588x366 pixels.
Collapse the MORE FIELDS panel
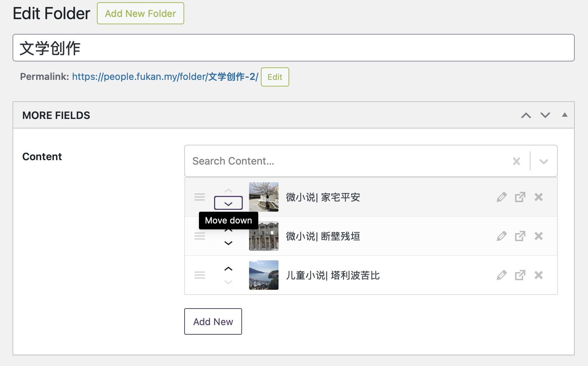point(564,115)
